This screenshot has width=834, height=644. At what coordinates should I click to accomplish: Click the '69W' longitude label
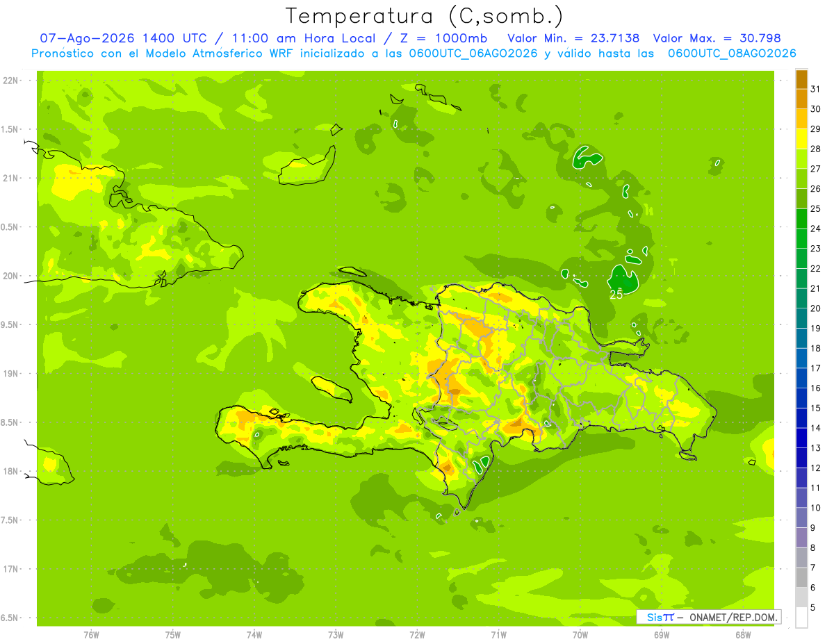(662, 634)
